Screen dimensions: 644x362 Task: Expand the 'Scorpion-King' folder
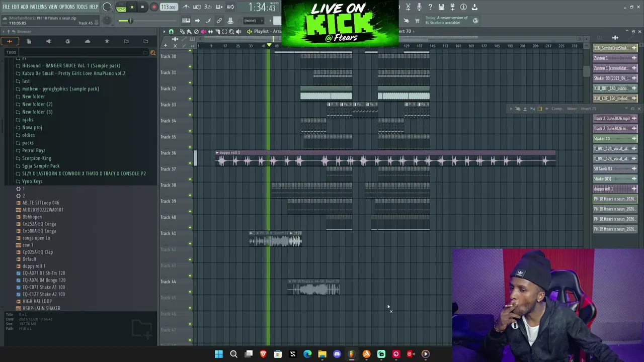point(37,158)
